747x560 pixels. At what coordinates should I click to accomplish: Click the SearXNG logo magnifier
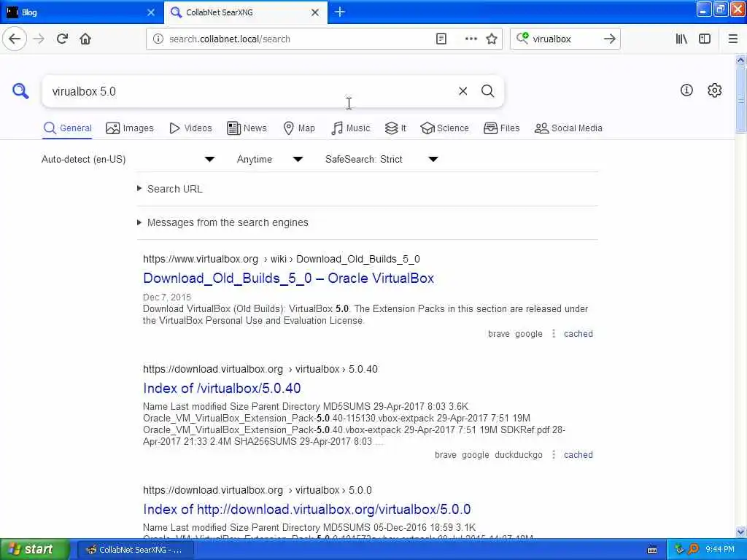[x=20, y=90]
